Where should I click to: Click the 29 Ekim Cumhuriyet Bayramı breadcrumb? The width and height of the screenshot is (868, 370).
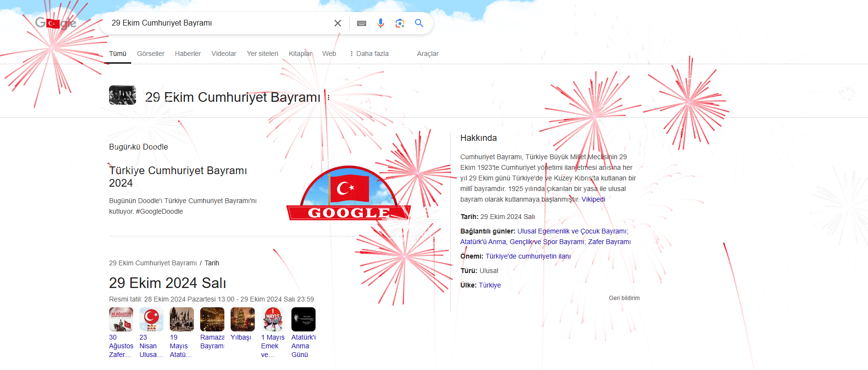coord(153,263)
